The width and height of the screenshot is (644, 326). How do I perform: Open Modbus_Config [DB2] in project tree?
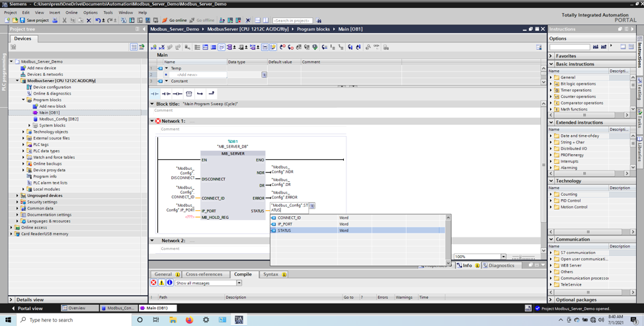click(59, 119)
